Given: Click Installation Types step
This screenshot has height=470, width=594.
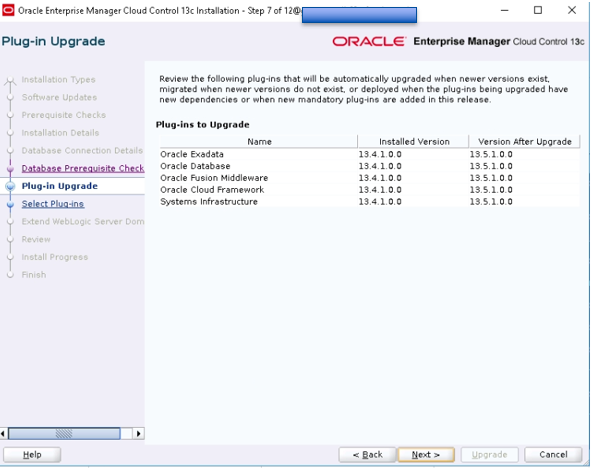Looking at the screenshot, I should point(58,80).
